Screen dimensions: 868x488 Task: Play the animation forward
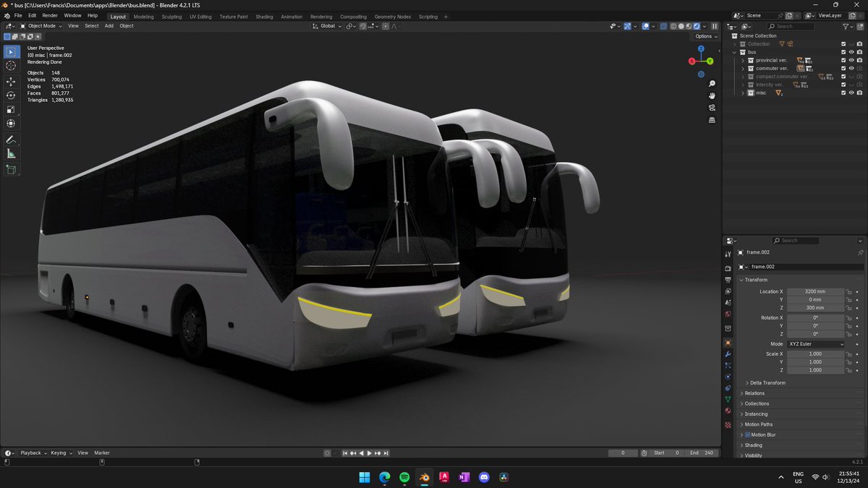[x=370, y=453]
